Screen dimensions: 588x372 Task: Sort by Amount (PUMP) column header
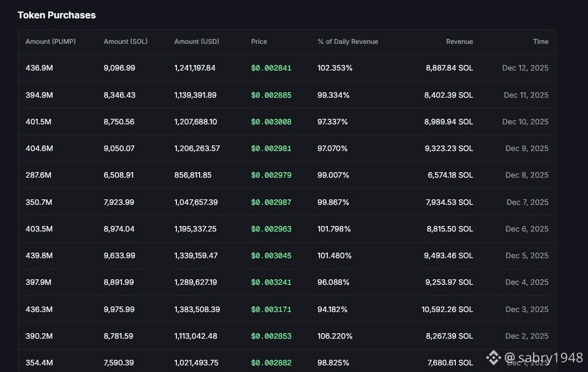(x=50, y=42)
